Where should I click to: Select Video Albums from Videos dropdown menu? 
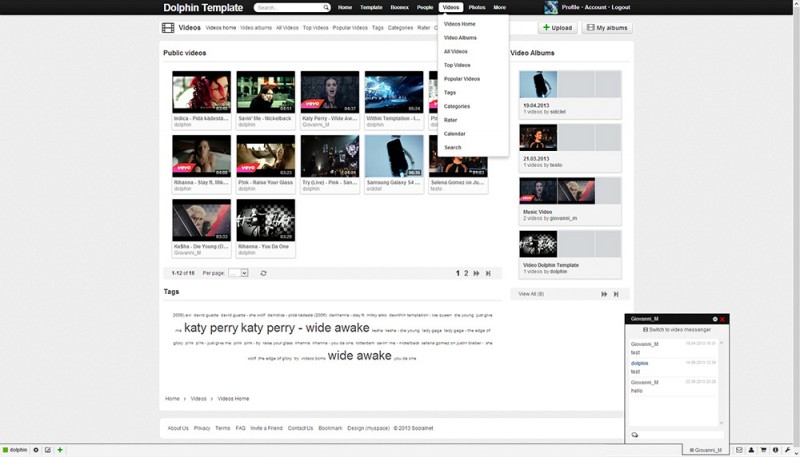[460, 38]
